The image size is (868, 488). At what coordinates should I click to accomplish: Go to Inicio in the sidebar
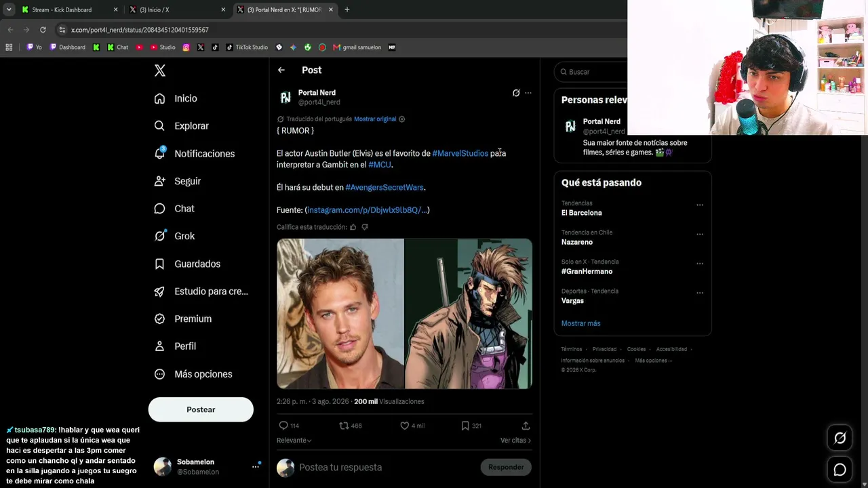click(176, 98)
